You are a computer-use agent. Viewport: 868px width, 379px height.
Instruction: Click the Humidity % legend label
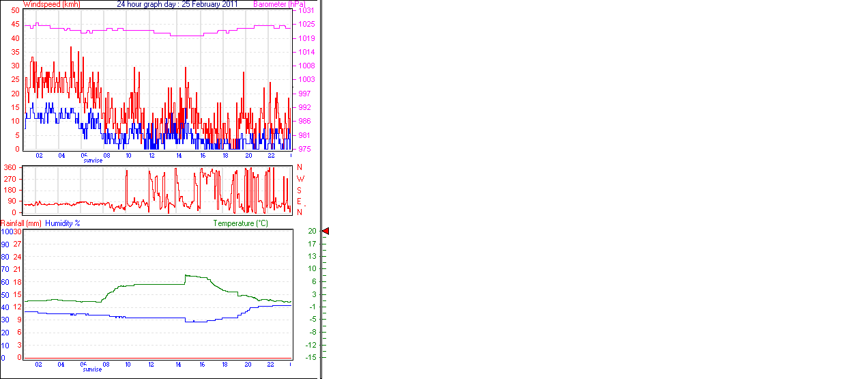63,223
